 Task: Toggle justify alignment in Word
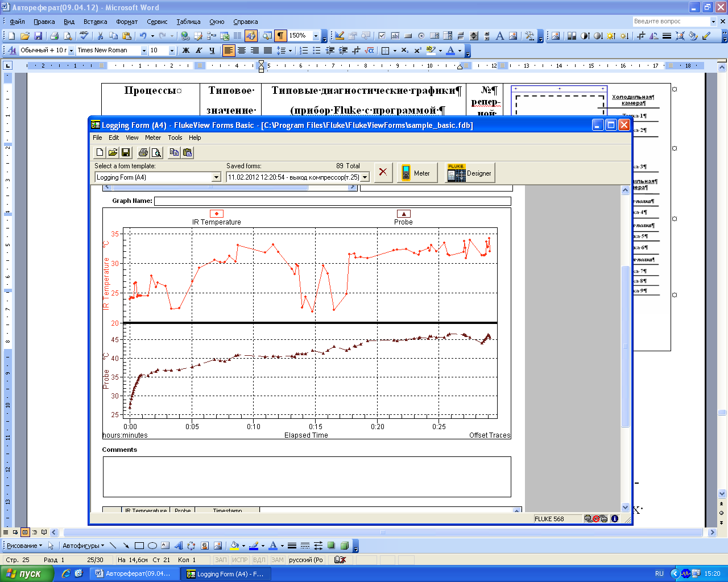point(268,51)
